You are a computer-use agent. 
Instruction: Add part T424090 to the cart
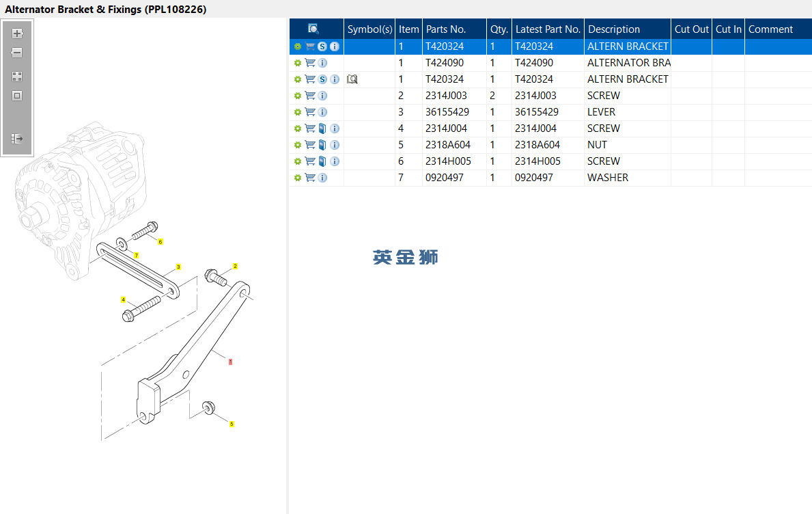tap(310, 63)
